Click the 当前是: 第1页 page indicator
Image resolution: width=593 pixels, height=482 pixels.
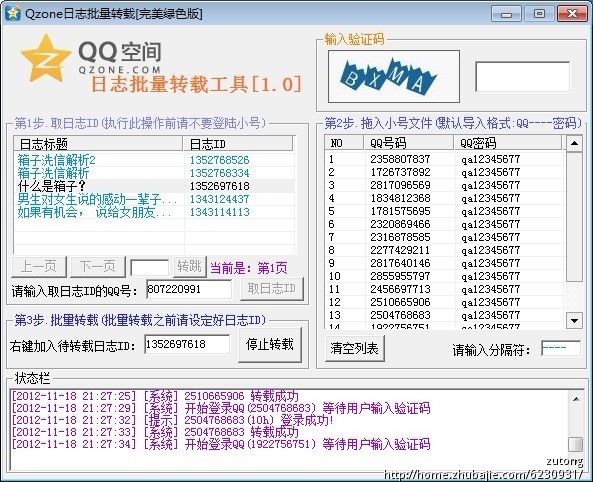click(x=248, y=268)
